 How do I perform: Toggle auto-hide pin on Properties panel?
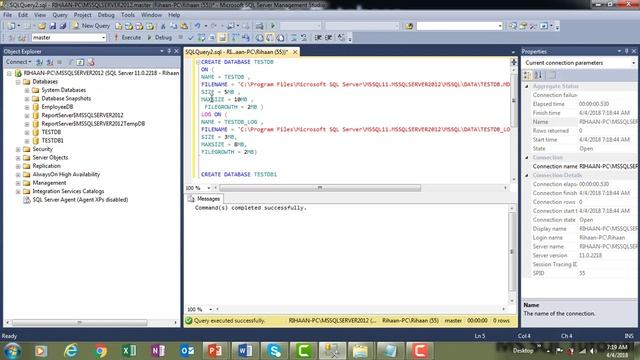point(627,51)
